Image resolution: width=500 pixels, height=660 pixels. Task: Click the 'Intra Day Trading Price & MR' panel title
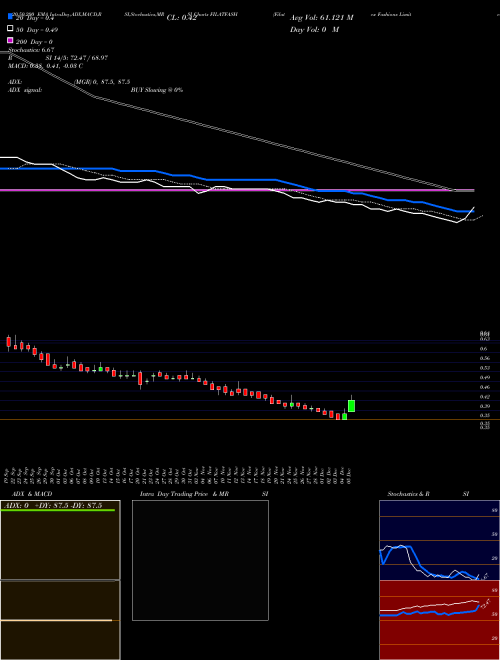pyautogui.click(x=184, y=494)
